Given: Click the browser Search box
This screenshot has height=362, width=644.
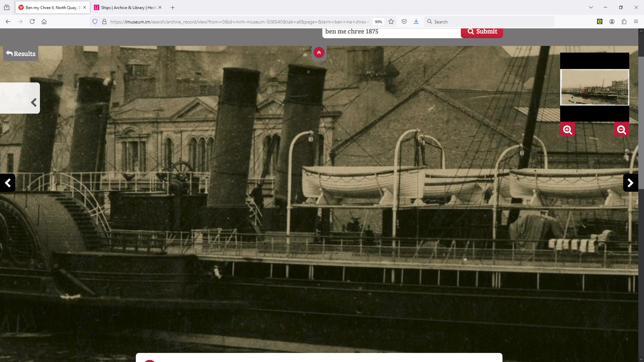Looking at the screenshot, I should pos(489,22).
